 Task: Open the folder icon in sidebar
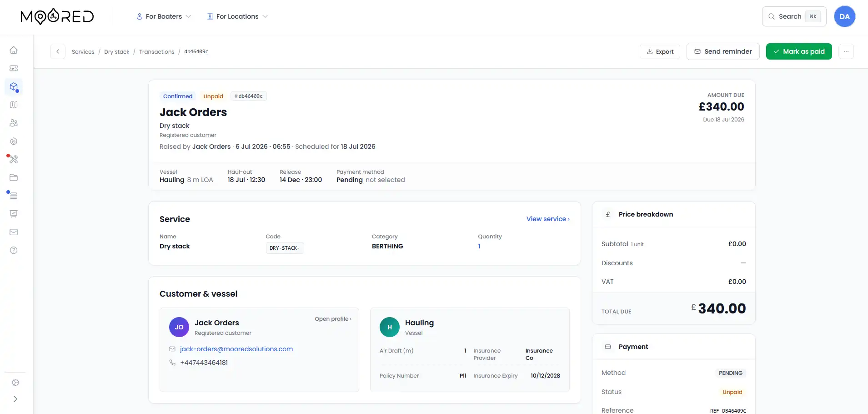(x=14, y=177)
